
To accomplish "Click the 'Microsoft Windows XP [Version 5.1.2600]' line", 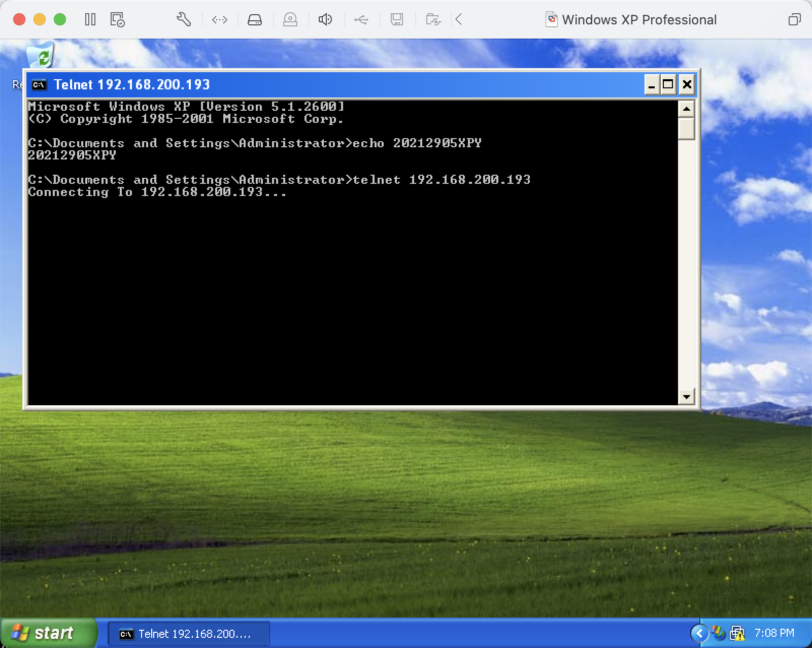I will pos(186,107).
